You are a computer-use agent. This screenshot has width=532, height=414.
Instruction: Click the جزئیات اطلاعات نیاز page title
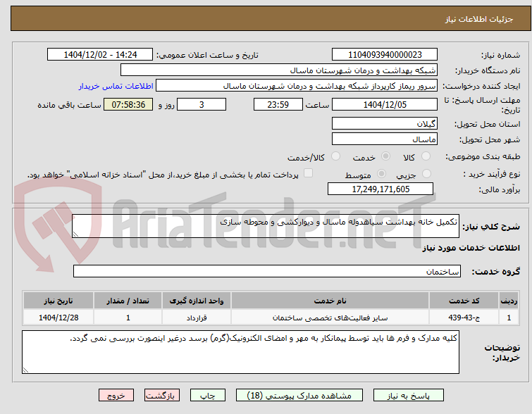479,19
